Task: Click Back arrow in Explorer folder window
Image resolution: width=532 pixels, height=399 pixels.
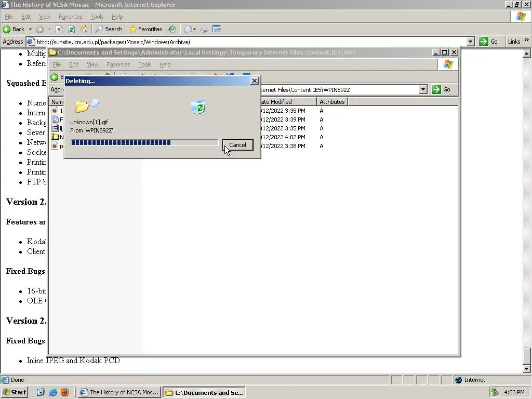Action: coord(54,77)
